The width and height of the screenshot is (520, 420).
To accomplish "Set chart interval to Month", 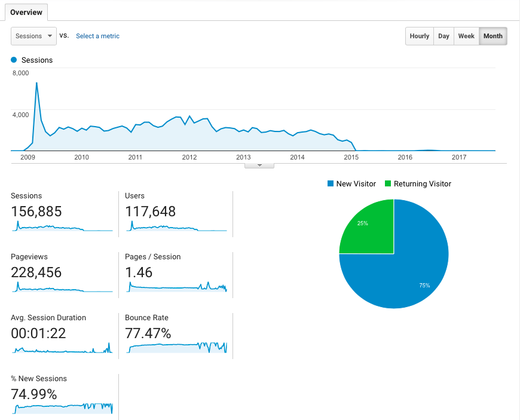I will [x=493, y=36].
